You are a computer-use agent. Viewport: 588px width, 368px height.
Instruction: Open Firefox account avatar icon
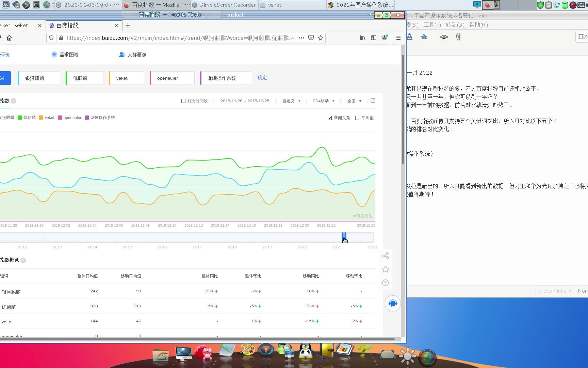(385, 38)
